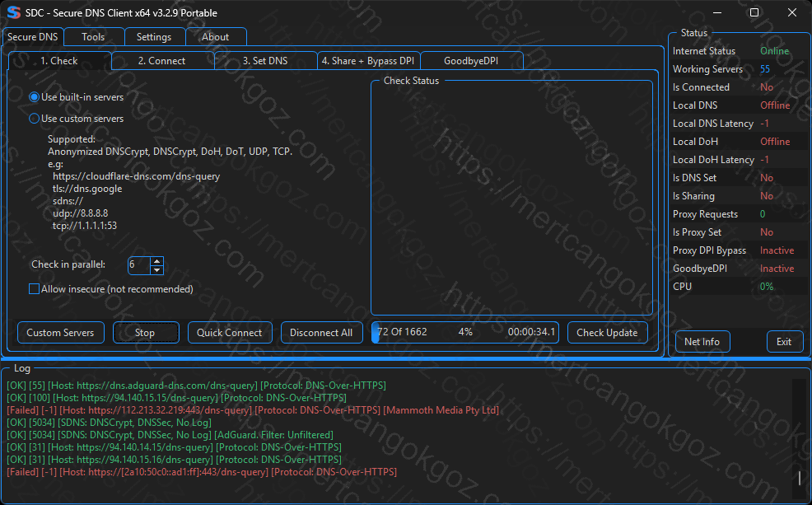Select the GoodbyeDPI sub-tab
812x505 pixels.
pyautogui.click(x=470, y=61)
